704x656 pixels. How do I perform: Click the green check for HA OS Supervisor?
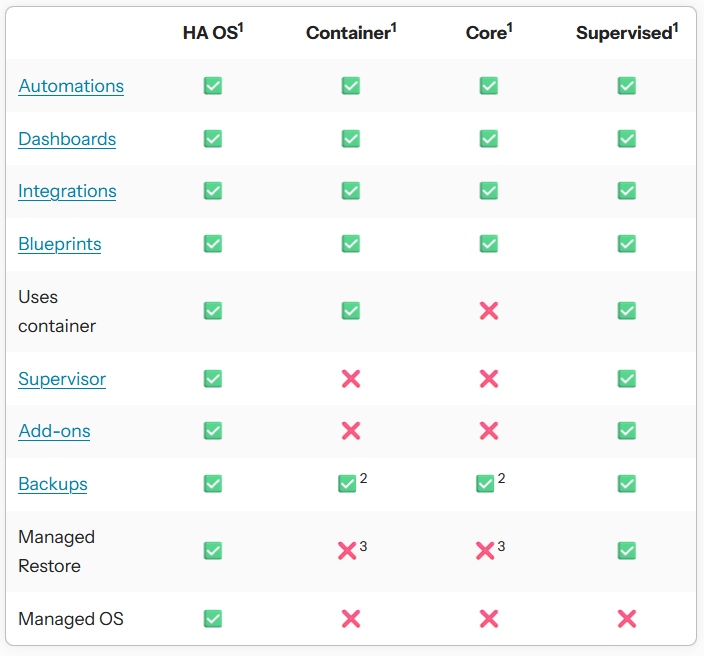click(213, 379)
